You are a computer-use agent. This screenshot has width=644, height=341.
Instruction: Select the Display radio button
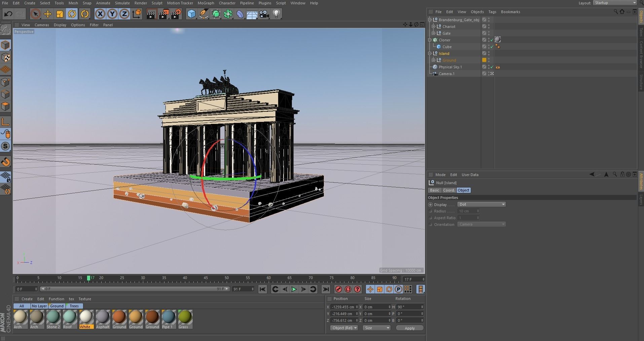coord(430,205)
